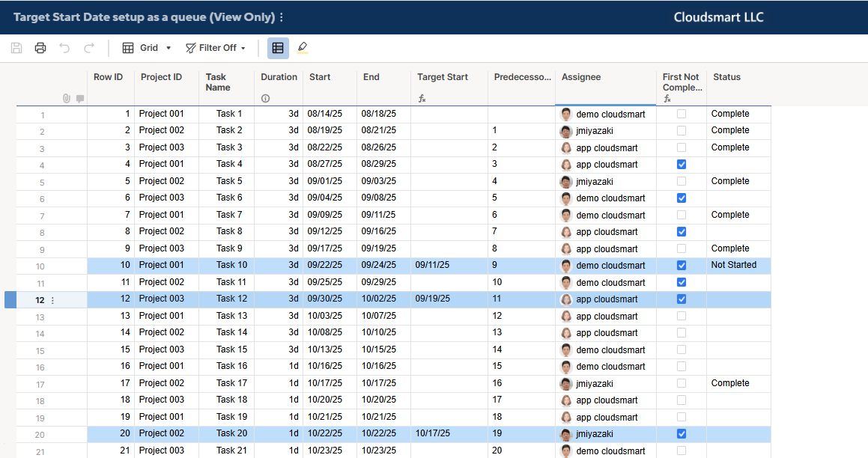Click the jmiyazaki avatar on the Task 2 row
This screenshot has height=458, width=868.
(565, 131)
